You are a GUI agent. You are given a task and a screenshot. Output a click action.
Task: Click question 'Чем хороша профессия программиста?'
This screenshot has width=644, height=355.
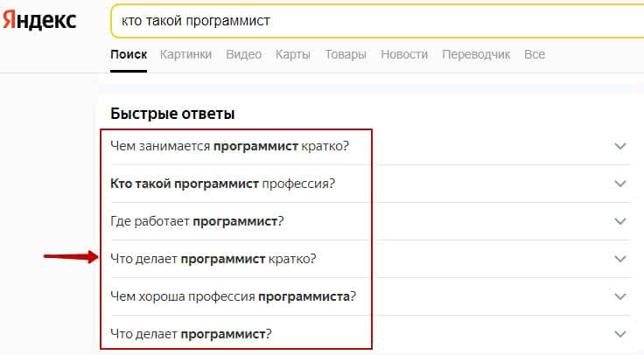(x=234, y=296)
